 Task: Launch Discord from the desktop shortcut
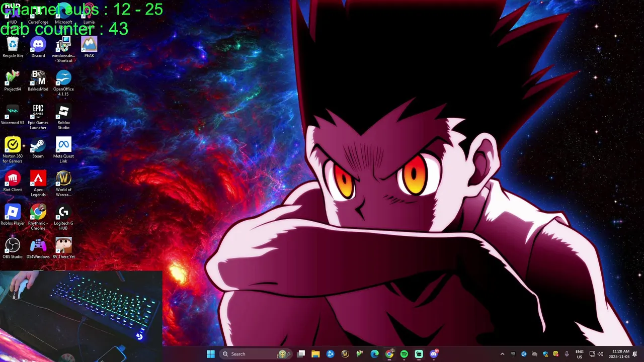(x=38, y=47)
